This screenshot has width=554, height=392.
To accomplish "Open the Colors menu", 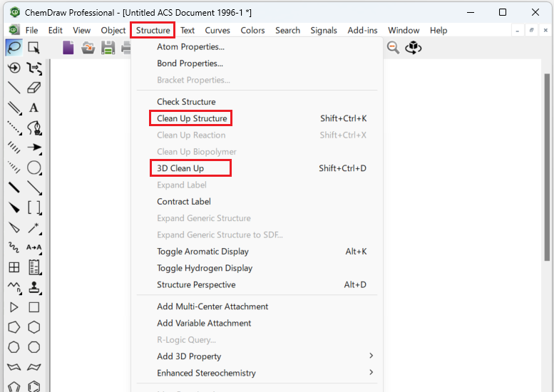I will 252,30.
